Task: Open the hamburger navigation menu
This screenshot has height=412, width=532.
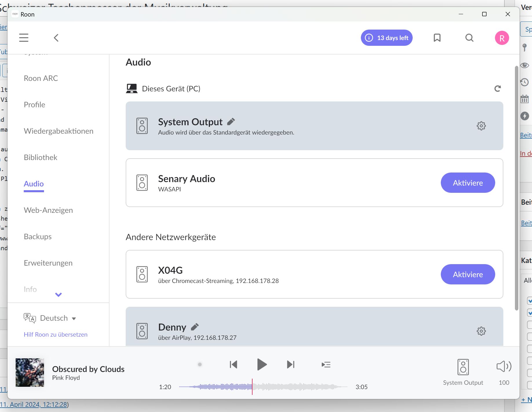Action: [x=24, y=38]
